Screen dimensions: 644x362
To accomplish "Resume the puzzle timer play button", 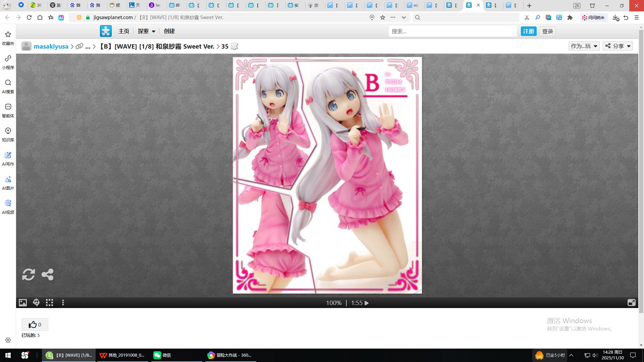I will point(367,303).
